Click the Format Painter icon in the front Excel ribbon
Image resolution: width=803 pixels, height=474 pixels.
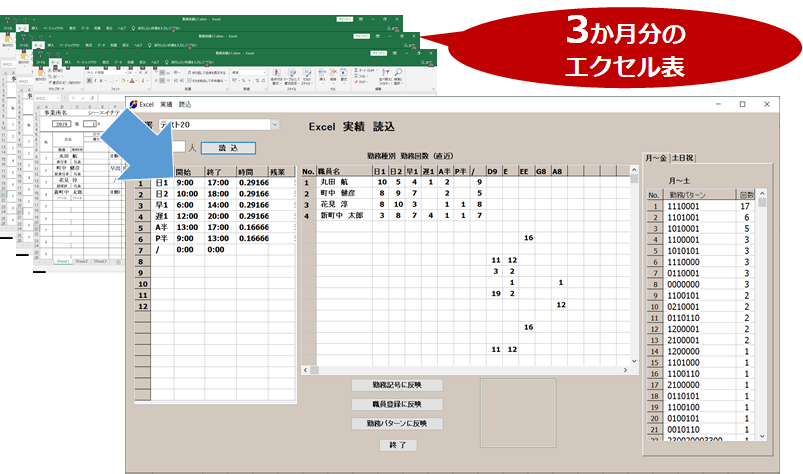(50, 82)
